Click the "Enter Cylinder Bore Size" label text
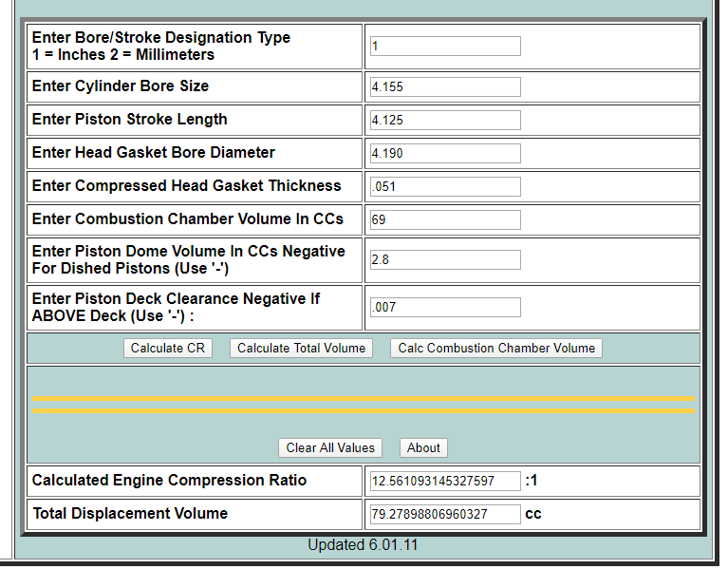The height and width of the screenshot is (569, 728). point(121,86)
